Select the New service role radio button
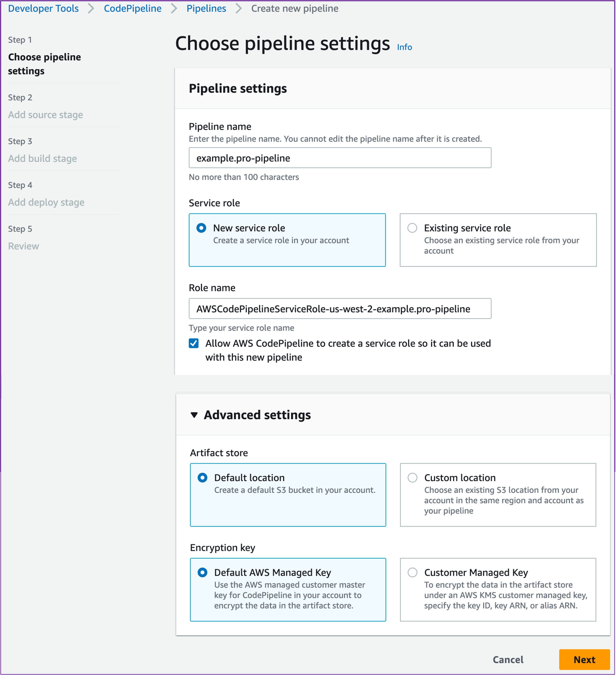The width and height of the screenshot is (616, 675). click(201, 228)
